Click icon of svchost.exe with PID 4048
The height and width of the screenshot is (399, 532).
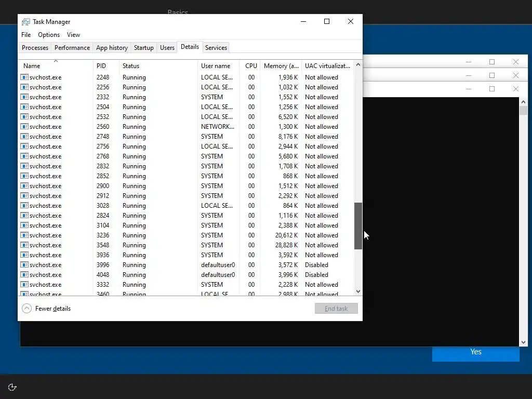(x=24, y=274)
